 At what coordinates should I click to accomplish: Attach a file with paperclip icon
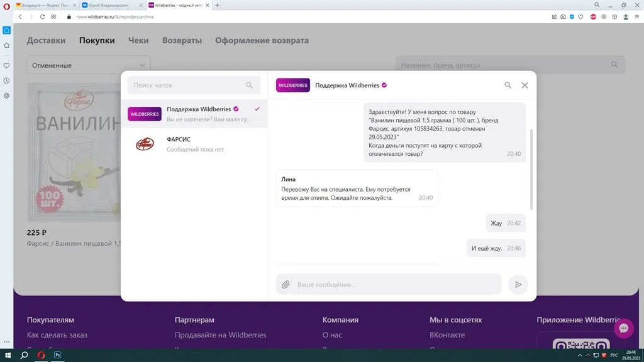point(286,284)
